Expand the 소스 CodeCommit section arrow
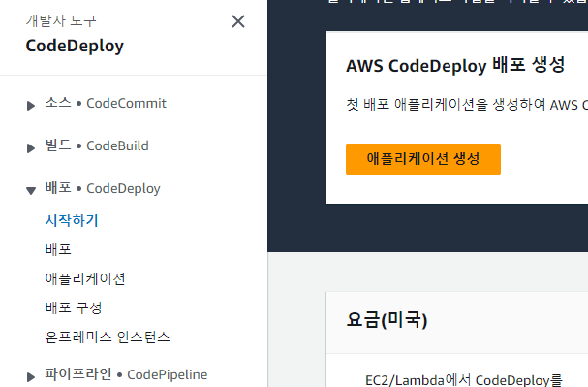 coord(31,106)
